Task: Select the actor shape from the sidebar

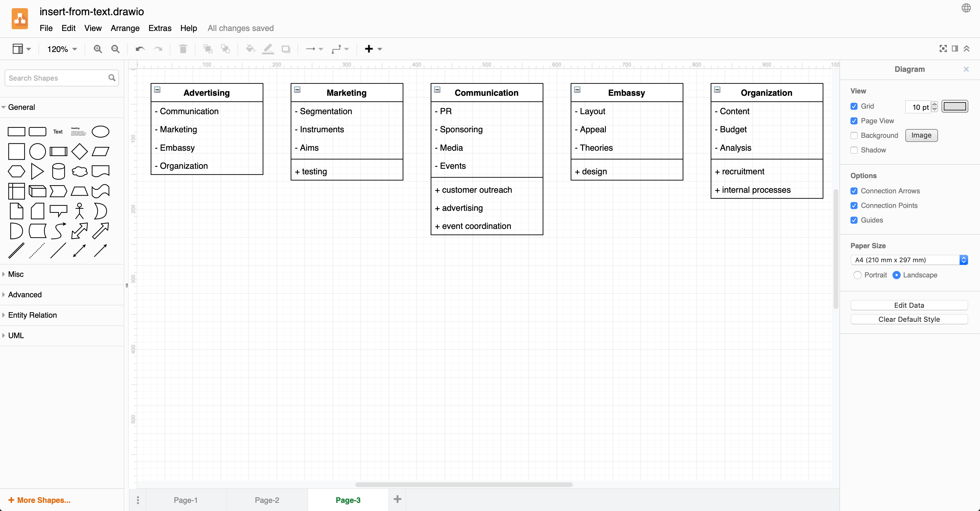Action: point(79,211)
